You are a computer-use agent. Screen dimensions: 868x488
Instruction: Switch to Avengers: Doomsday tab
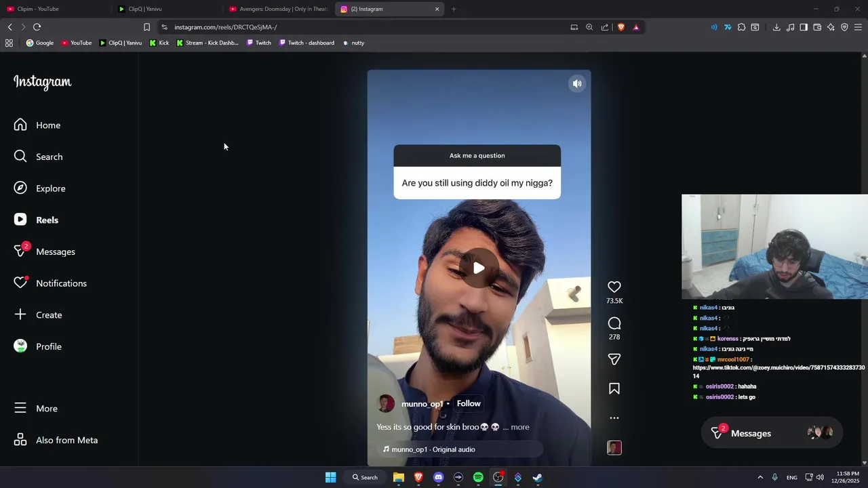(278, 9)
